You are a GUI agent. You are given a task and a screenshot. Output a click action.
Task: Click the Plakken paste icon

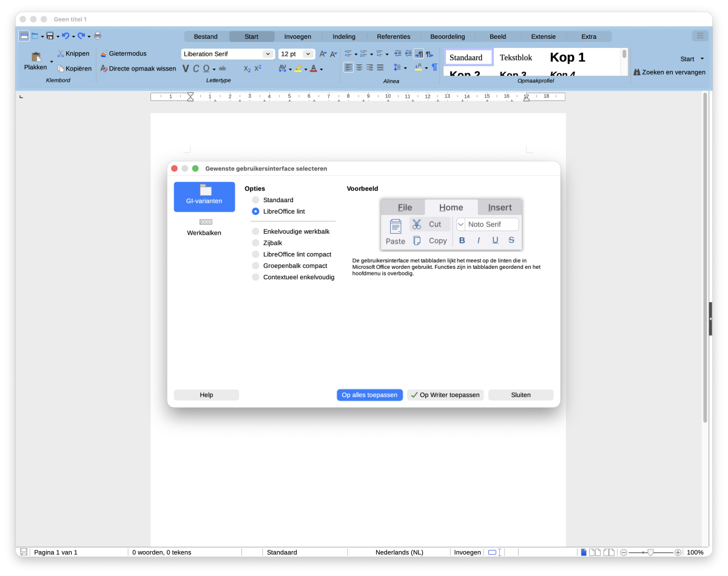pyautogui.click(x=36, y=57)
